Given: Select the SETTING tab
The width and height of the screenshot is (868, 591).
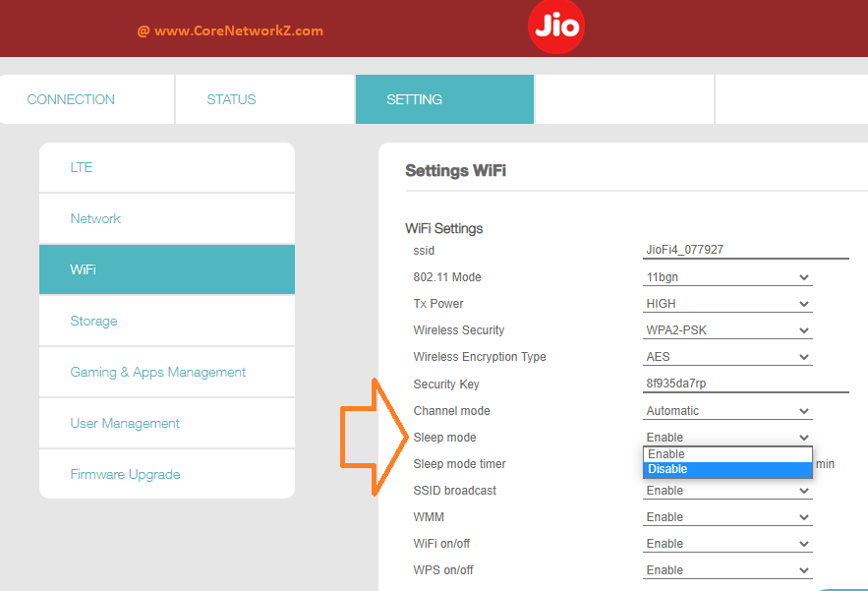Looking at the screenshot, I should [x=414, y=98].
